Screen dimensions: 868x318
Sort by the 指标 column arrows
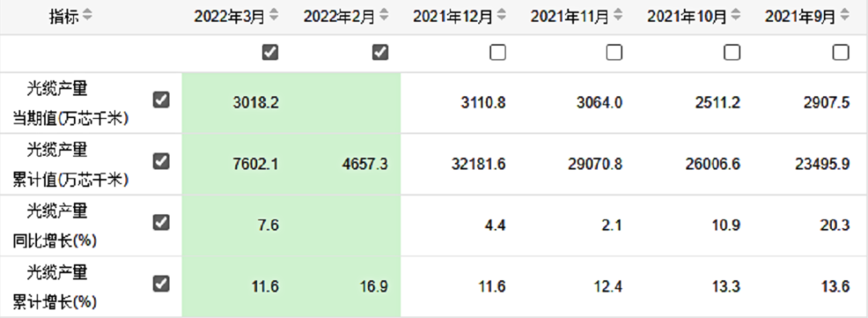tap(87, 16)
